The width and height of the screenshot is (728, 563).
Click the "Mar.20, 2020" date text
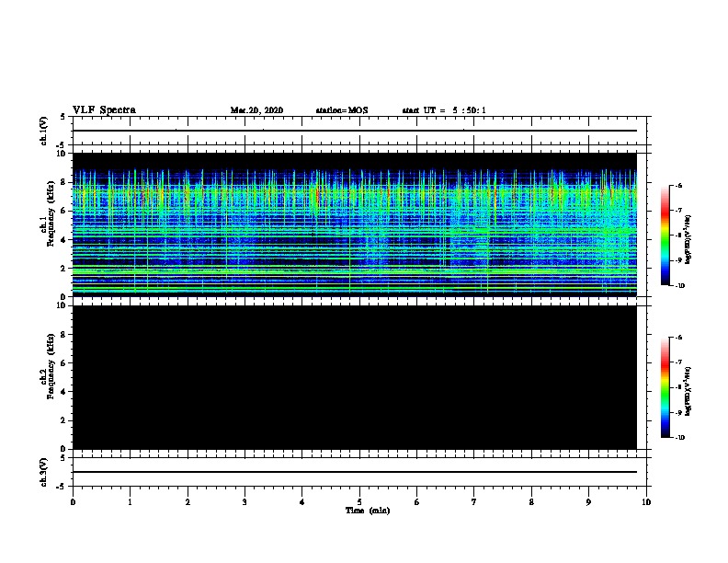click(256, 110)
